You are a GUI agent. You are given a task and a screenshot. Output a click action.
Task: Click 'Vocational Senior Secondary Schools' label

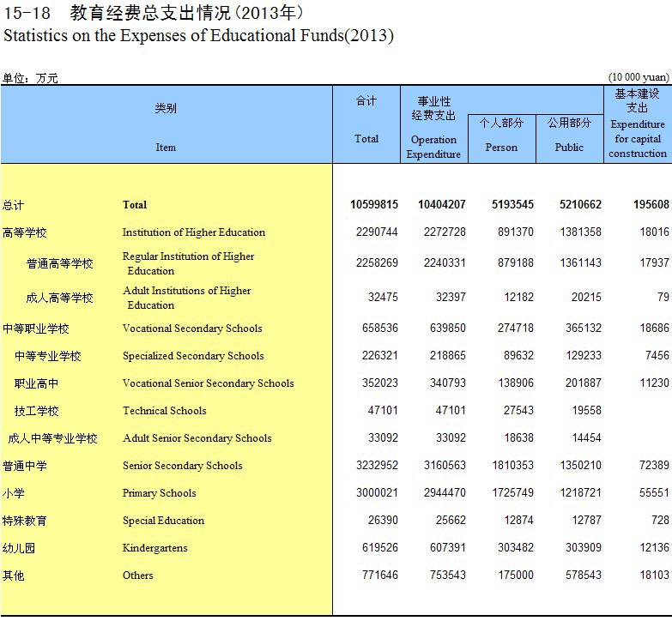(209, 383)
